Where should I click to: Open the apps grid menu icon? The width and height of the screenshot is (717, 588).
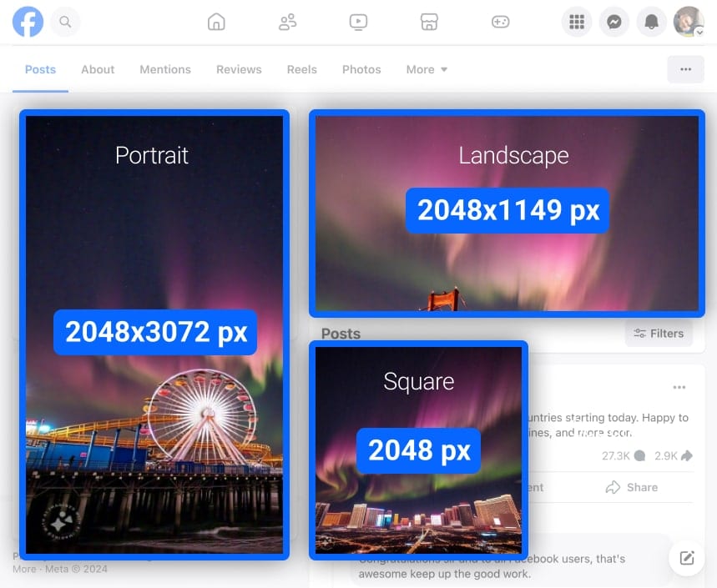tap(577, 22)
